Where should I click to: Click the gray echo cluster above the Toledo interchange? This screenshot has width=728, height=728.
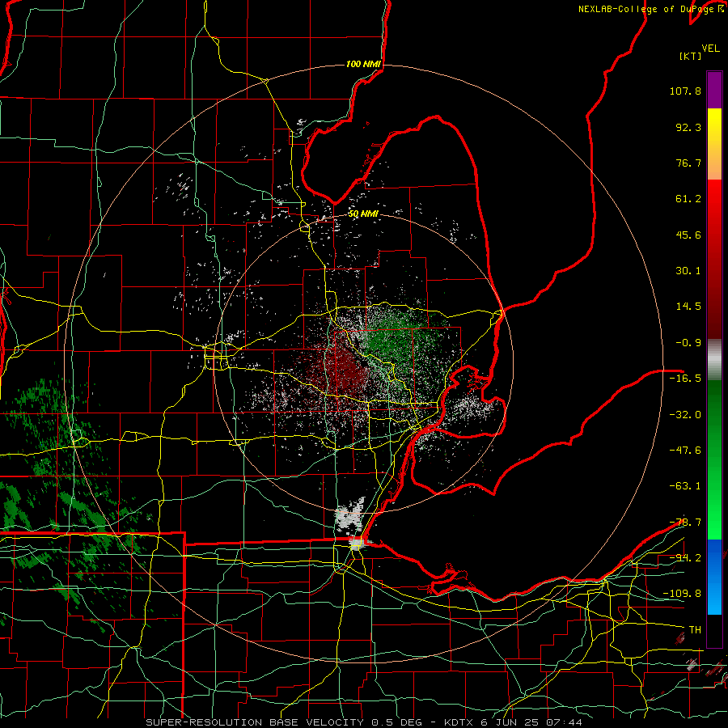pos(349,515)
